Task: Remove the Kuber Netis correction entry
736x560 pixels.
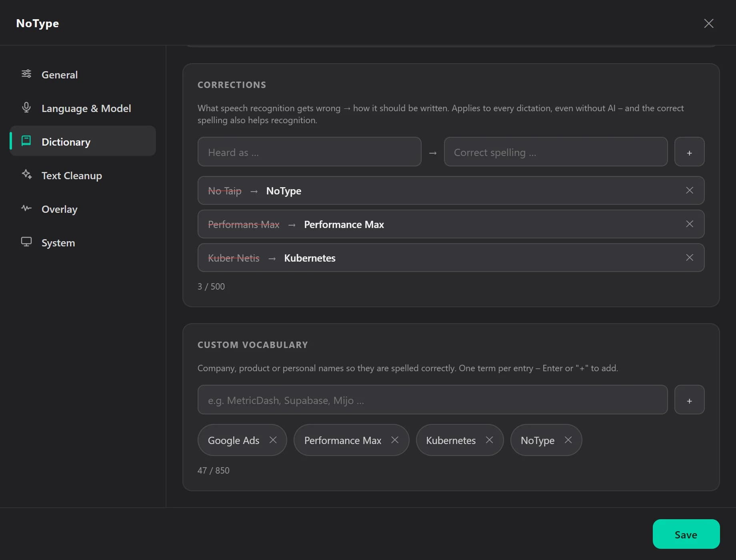Action: click(690, 258)
